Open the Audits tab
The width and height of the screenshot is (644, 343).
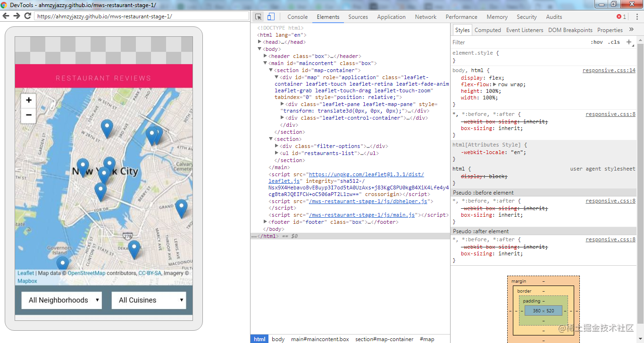click(x=554, y=16)
